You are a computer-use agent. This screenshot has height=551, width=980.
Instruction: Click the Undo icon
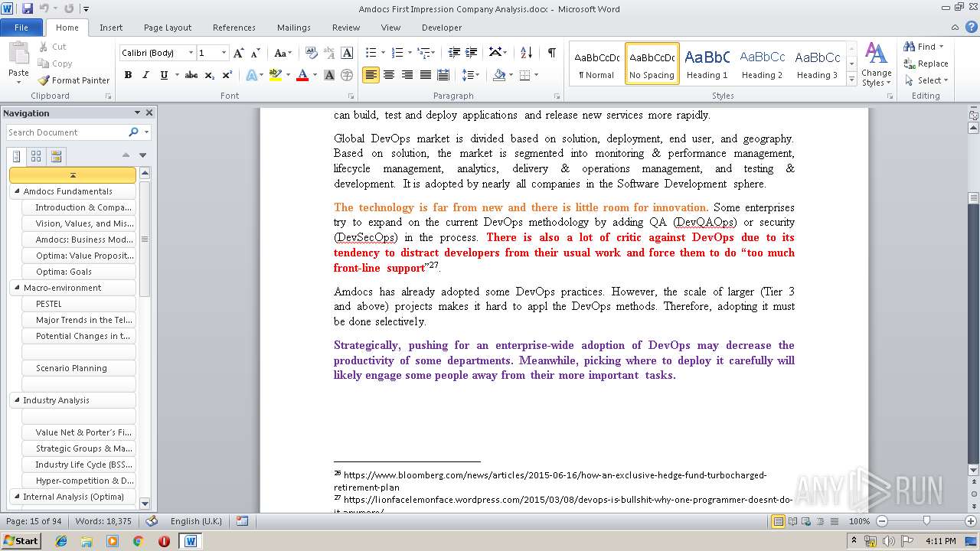pos(44,8)
